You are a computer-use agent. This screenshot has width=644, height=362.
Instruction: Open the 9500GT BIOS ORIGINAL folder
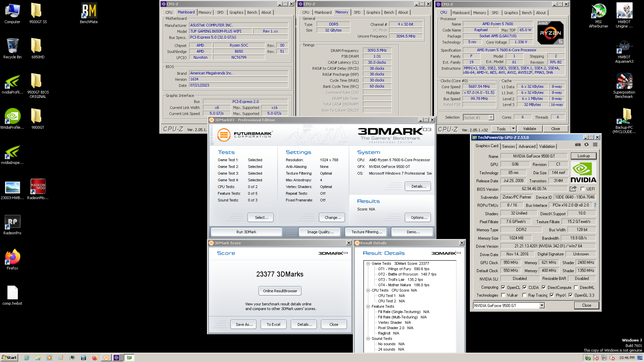(x=38, y=86)
